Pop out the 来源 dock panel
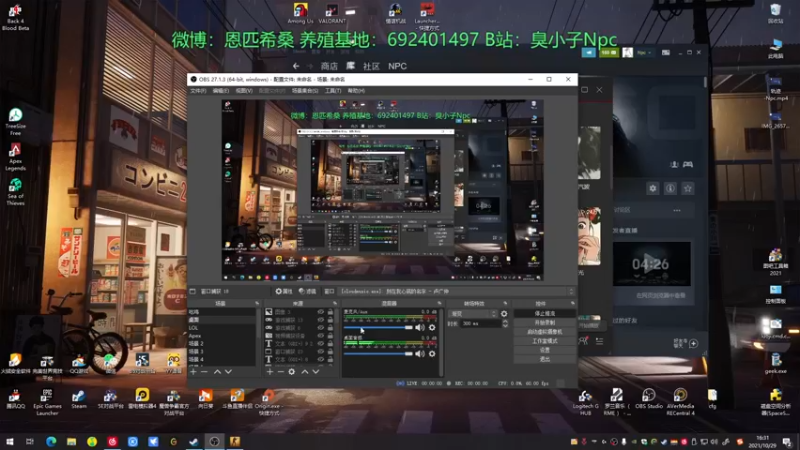 335,303
